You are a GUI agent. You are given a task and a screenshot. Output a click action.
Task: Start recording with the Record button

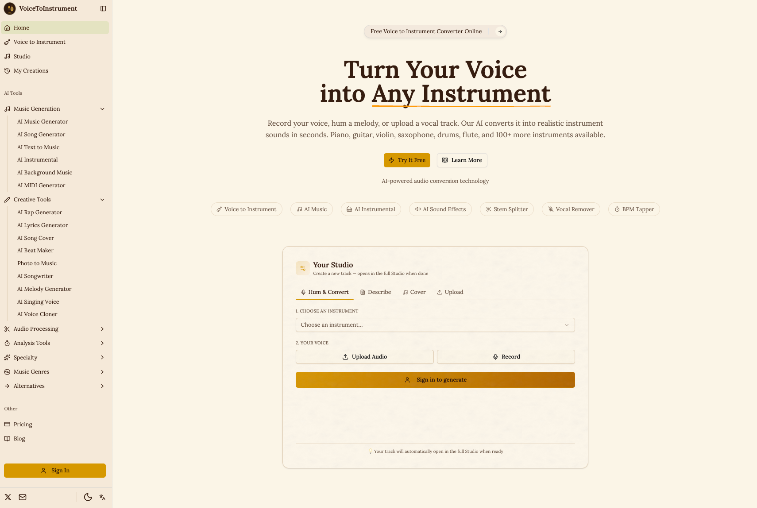tap(506, 357)
